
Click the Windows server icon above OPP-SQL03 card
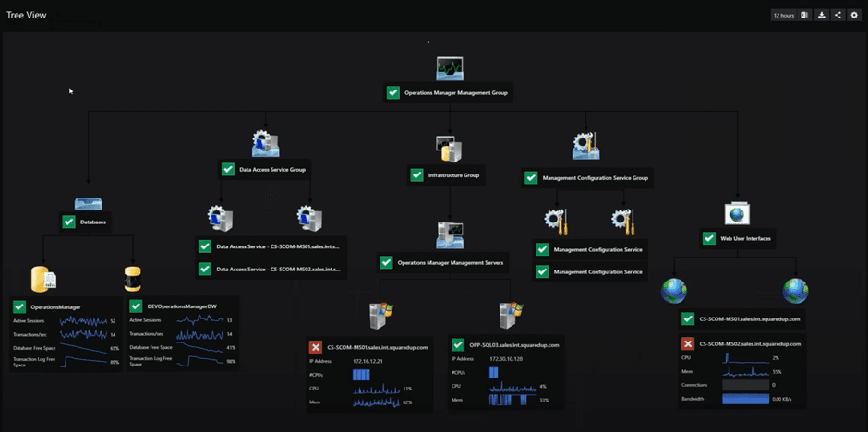point(511,316)
